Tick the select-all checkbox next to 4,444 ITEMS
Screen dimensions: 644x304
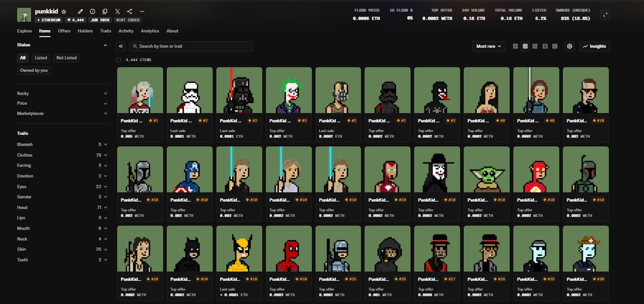point(119,60)
